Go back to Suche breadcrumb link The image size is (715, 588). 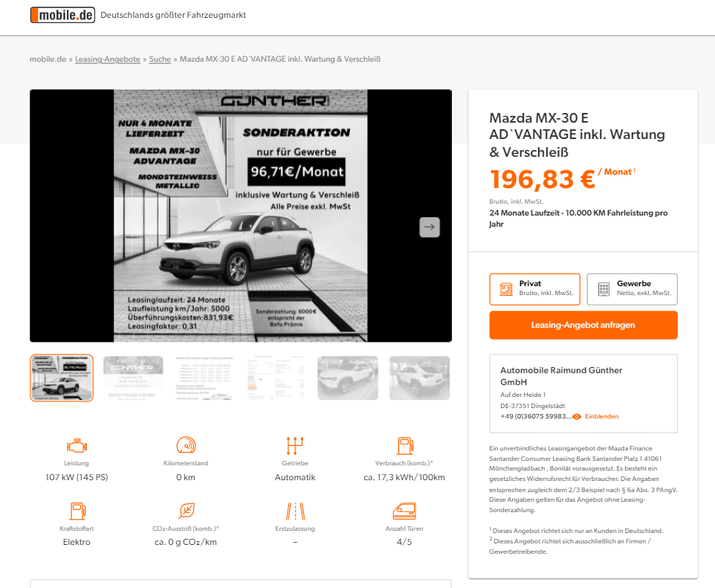tap(160, 59)
